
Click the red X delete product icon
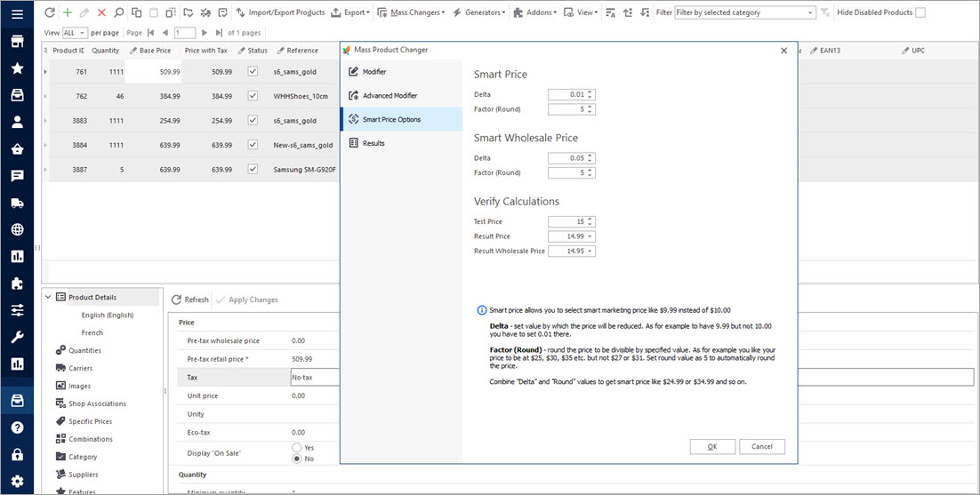101,12
